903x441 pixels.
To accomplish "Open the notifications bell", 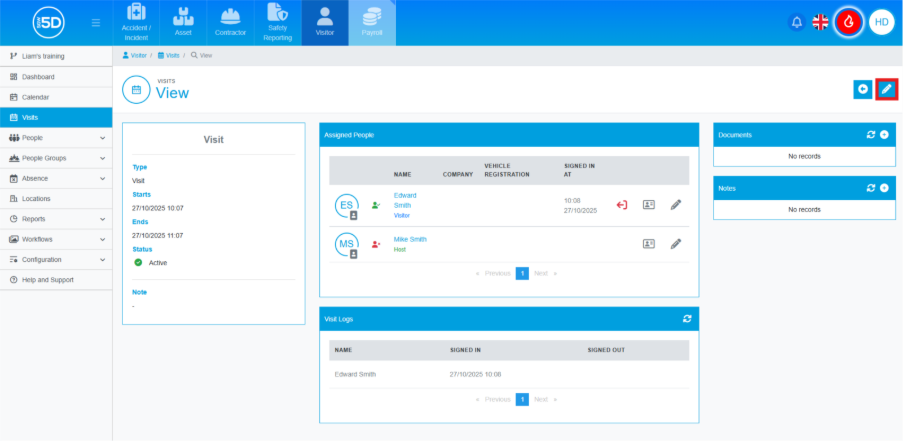I will pyautogui.click(x=797, y=22).
